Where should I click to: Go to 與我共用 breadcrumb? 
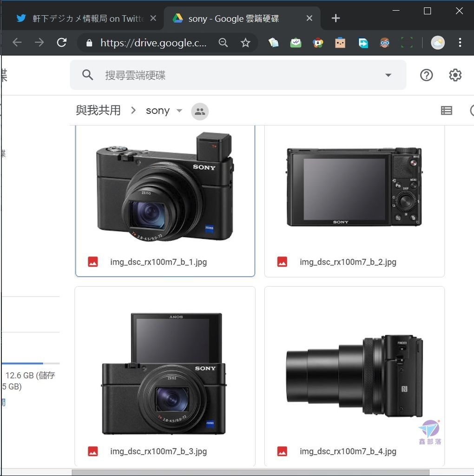[99, 111]
